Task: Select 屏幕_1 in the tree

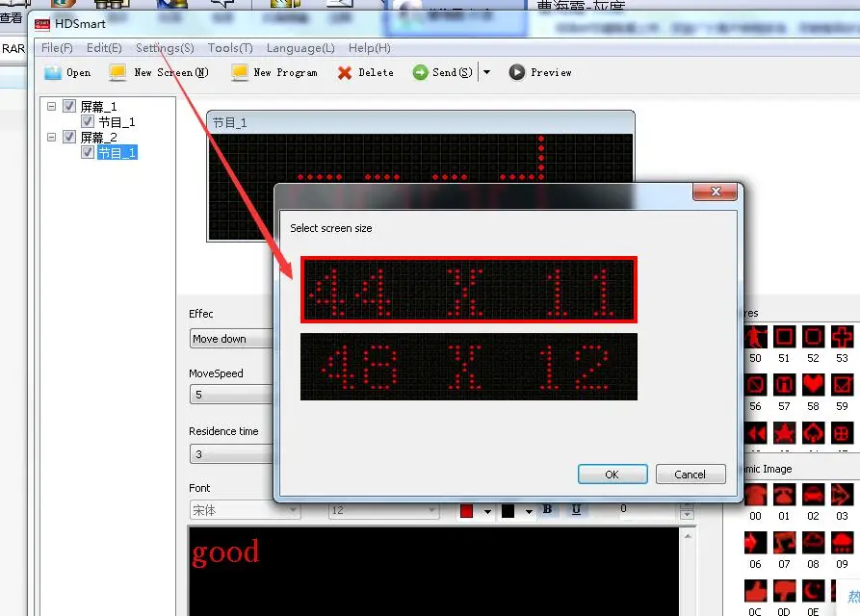Action: pos(99,106)
